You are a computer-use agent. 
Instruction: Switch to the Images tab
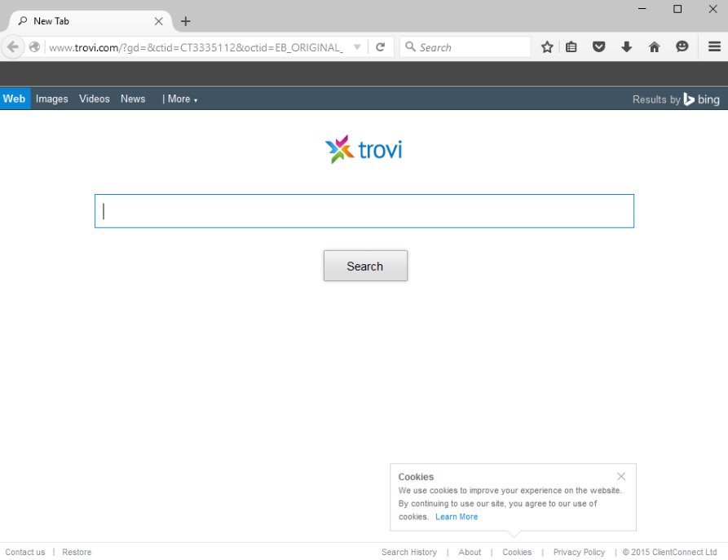[x=52, y=99]
